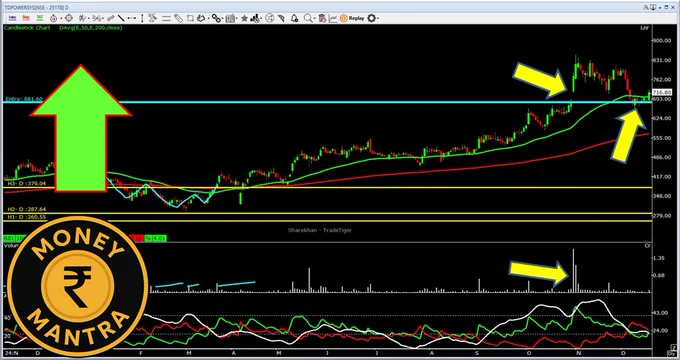Click the magnifier zoom icon
Screen dimensions: 680x360
308,18
